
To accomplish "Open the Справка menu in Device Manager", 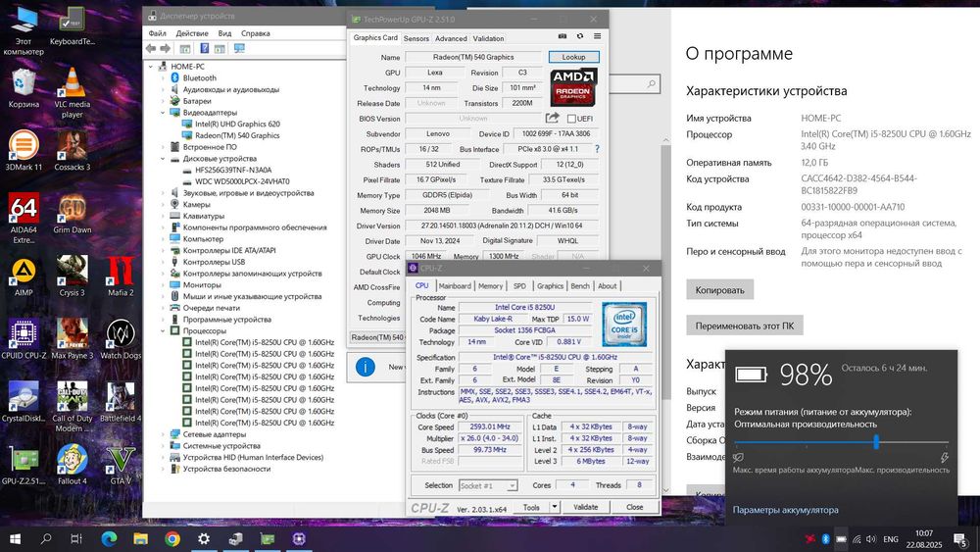I will (255, 33).
